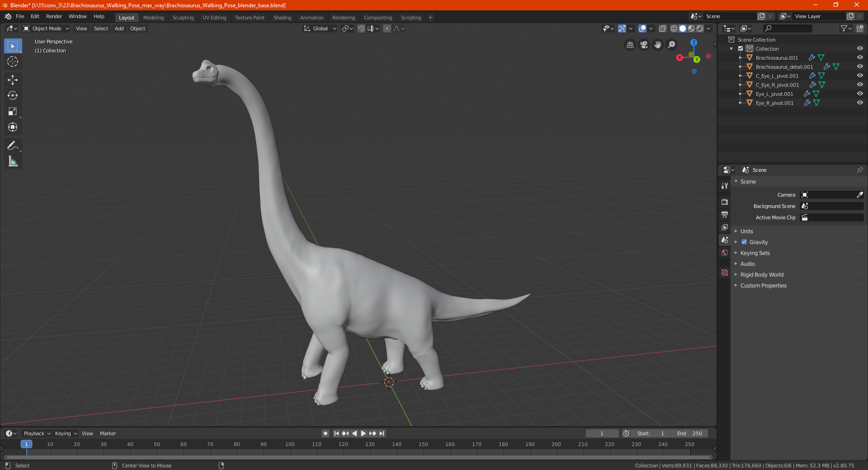868x470 pixels.
Task: Open the Output properties tab
Action: (x=725, y=214)
